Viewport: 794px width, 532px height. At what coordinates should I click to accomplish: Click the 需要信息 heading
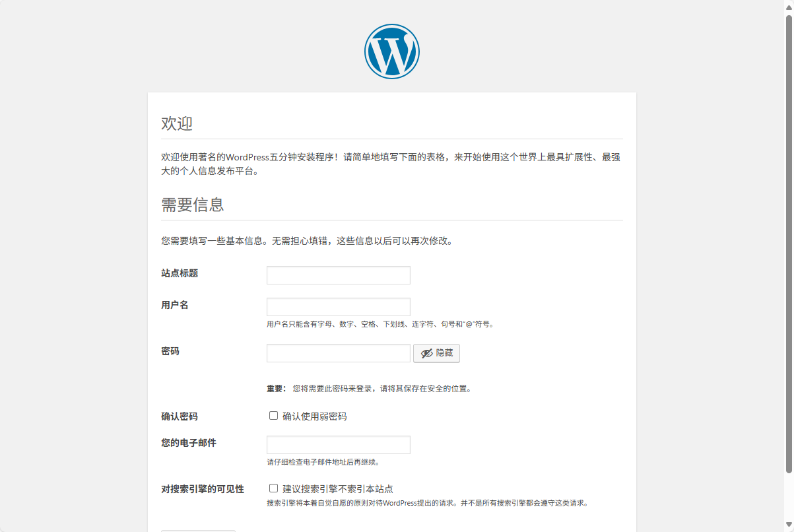pos(193,205)
